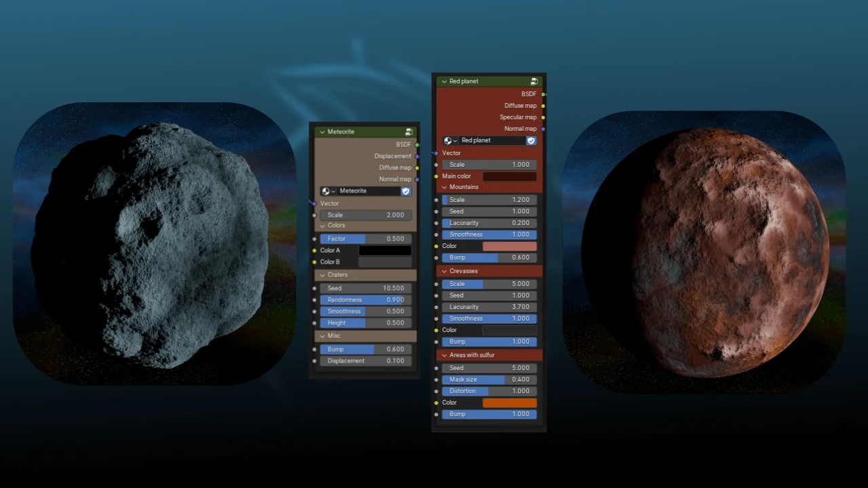This screenshot has width=868, height=488.
Task: Collapse the Craters section on the Meteorite node
Action: click(323, 274)
